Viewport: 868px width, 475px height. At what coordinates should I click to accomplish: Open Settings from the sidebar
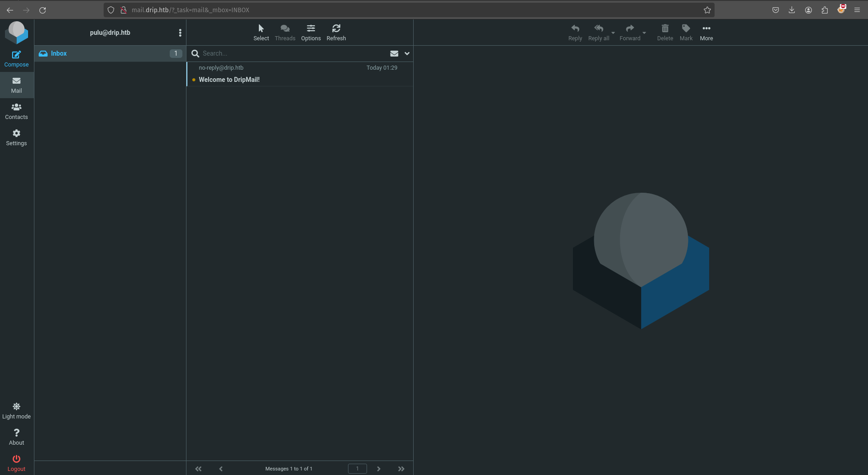point(16,138)
